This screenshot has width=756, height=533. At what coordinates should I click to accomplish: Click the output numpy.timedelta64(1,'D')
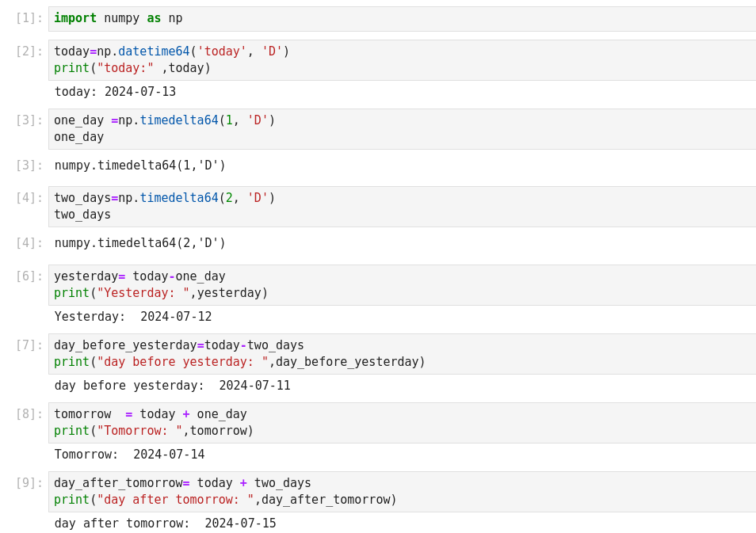140,166
